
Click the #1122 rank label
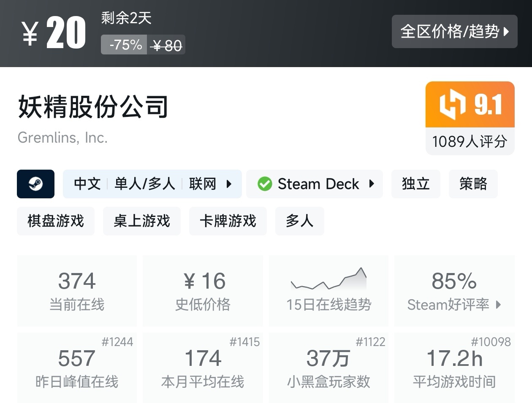point(370,342)
